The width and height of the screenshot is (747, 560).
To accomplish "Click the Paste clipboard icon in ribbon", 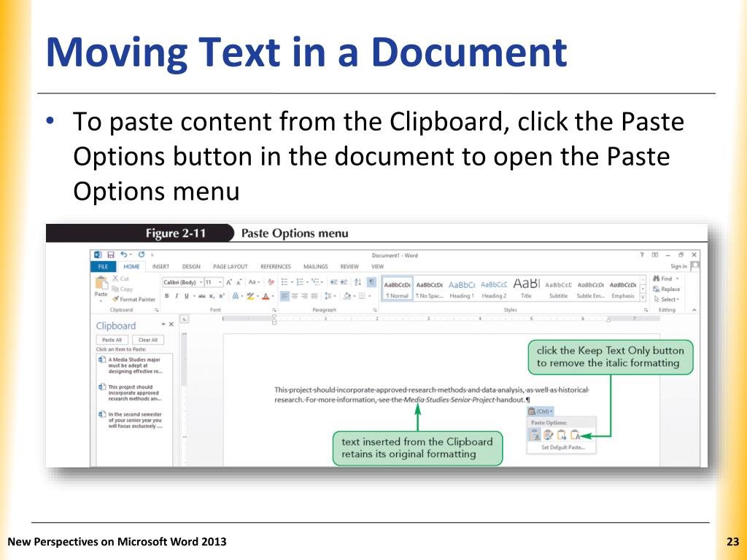I will coord(101,283).
